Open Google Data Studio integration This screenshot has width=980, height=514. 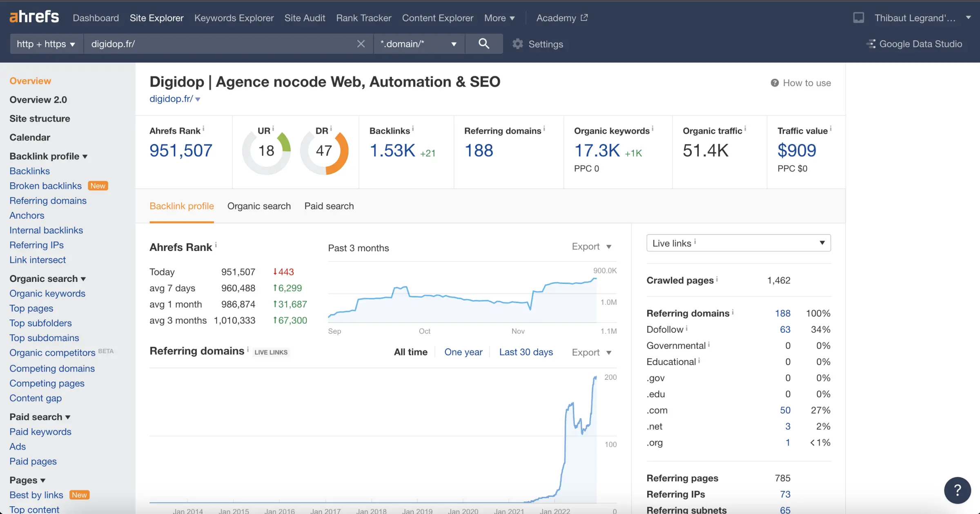(915, 44)
